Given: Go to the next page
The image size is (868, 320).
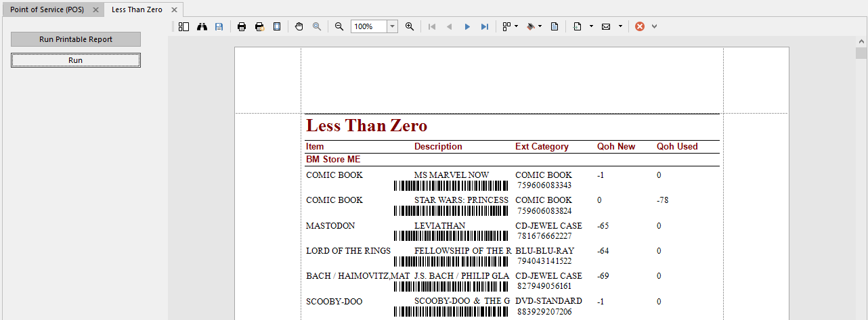Looking at the screenshot, I should pos(467,26).
